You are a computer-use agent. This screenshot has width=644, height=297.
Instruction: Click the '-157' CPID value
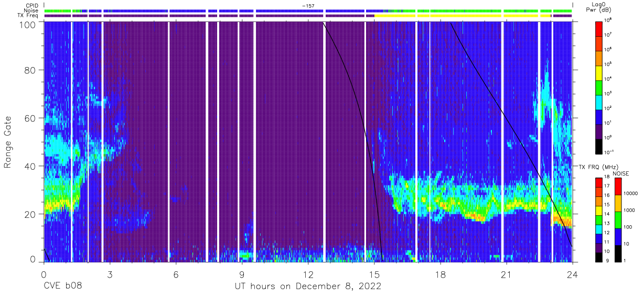pyautogui.click(x=308, y=5)
